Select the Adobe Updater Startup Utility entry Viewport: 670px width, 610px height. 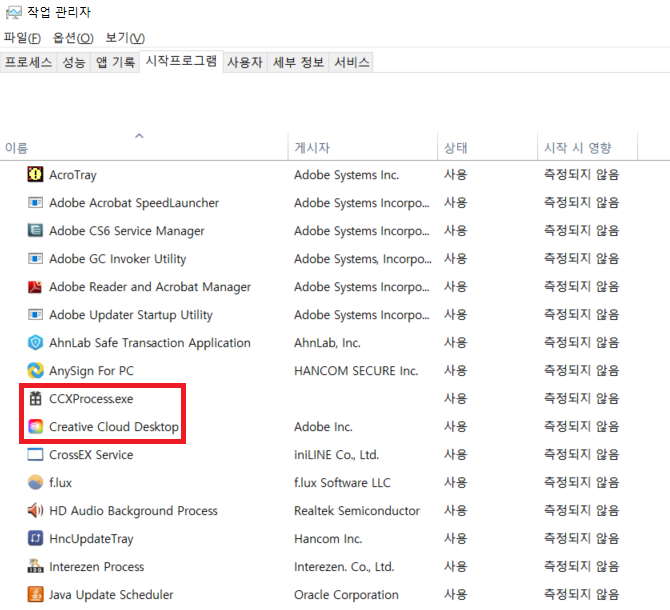131,315
